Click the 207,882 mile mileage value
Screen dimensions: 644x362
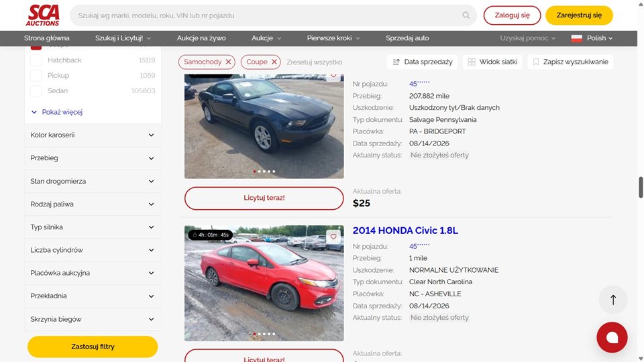pyautogui.click(x=429, y=96)
